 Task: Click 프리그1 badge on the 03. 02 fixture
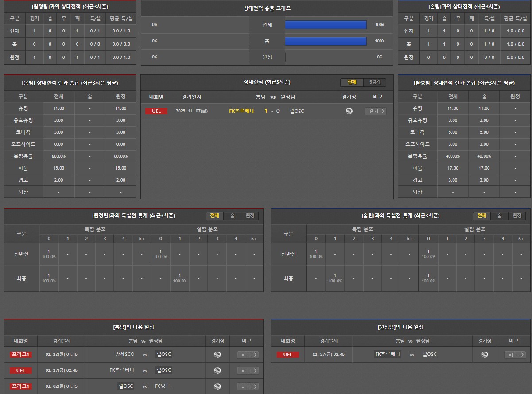coord(21,386)
